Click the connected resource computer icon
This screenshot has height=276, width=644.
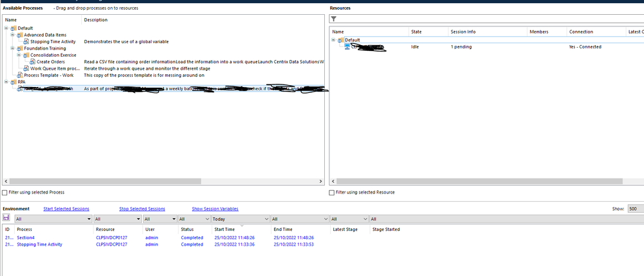tap(347, 47)
